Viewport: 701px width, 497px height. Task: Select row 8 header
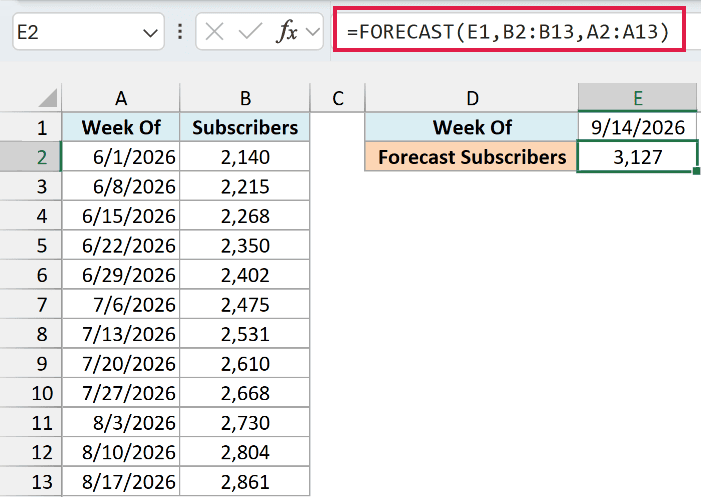click(30, 334)
